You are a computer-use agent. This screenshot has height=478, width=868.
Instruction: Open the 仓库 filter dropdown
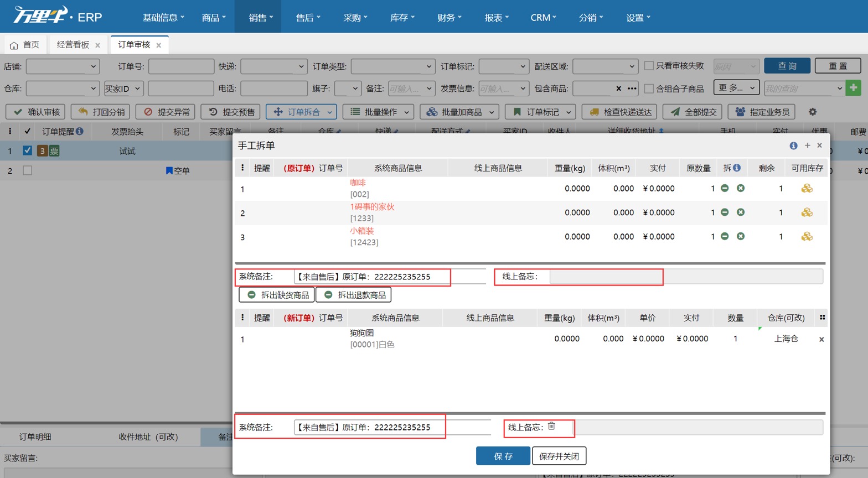63,89
